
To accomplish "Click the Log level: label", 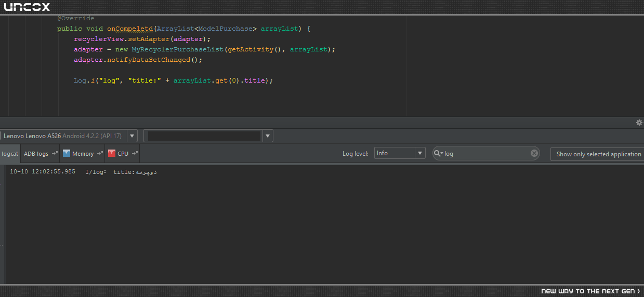I will coord(356,154).
